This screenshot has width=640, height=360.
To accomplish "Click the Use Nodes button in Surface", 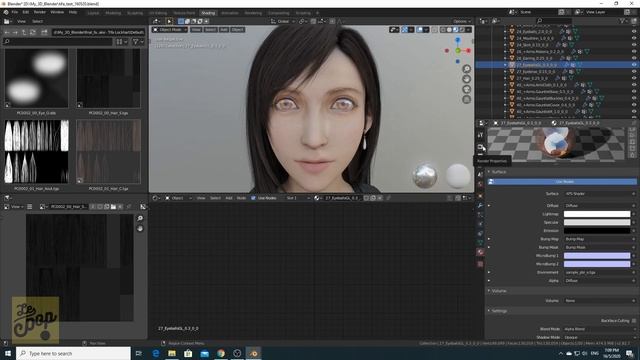I will click(x=562, y=182).
